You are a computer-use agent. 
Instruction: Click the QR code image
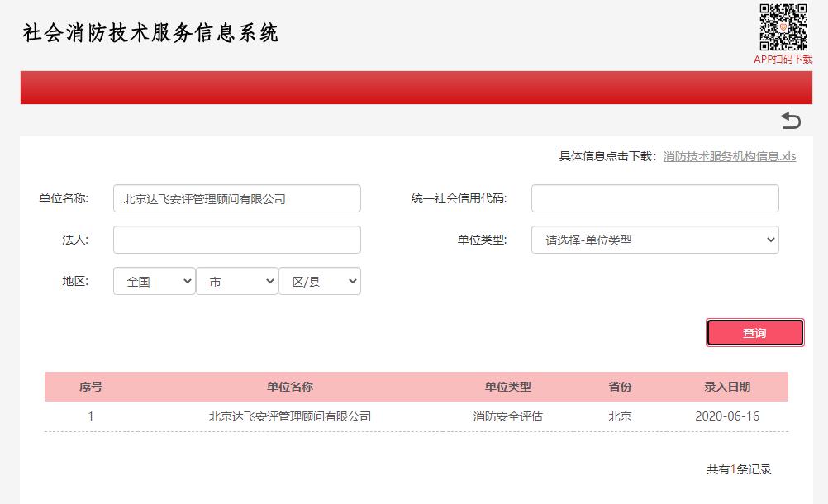point(783,27)
